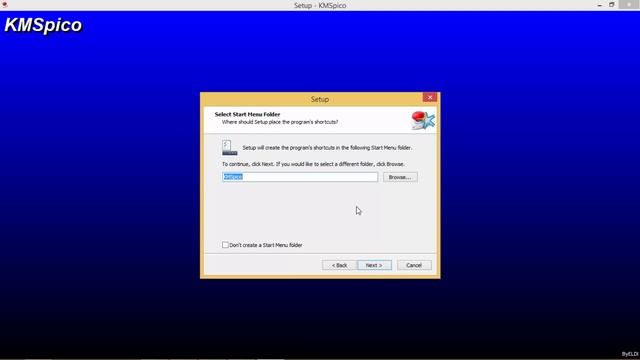Restore the Setup - KMSpico window
This screenshot has width=640, height=360.
(611, 5)
